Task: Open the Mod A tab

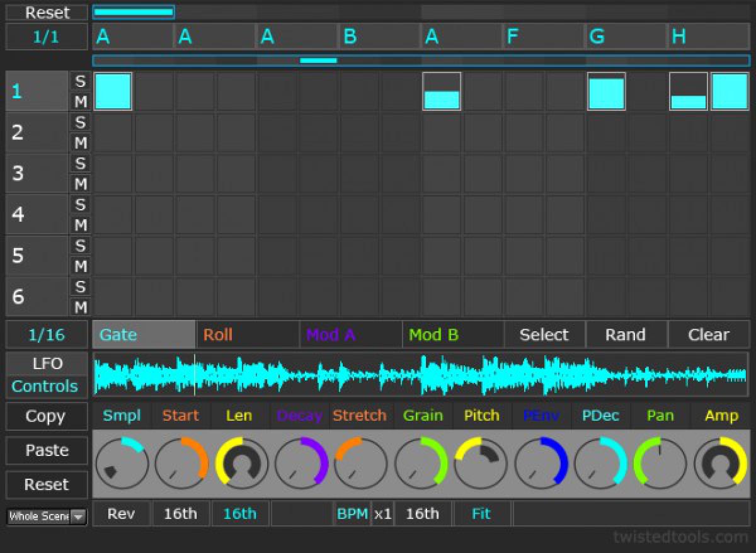Action: (351, 334)
